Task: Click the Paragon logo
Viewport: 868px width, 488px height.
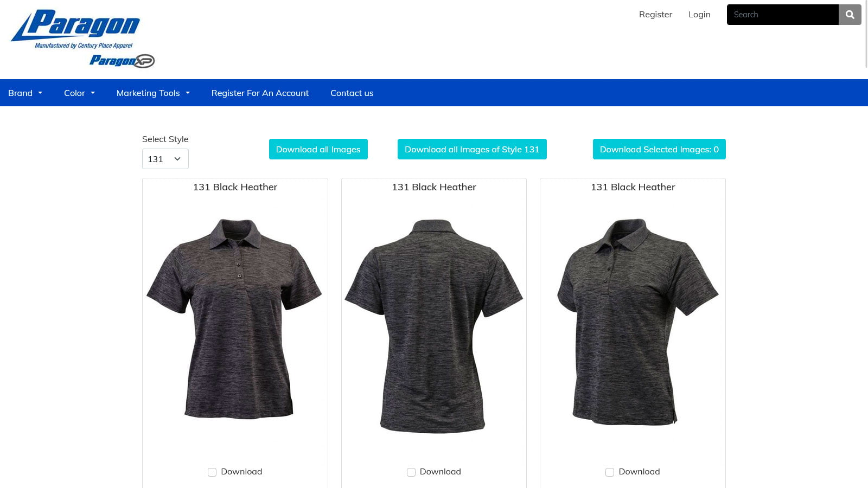Action: [75, 29]
